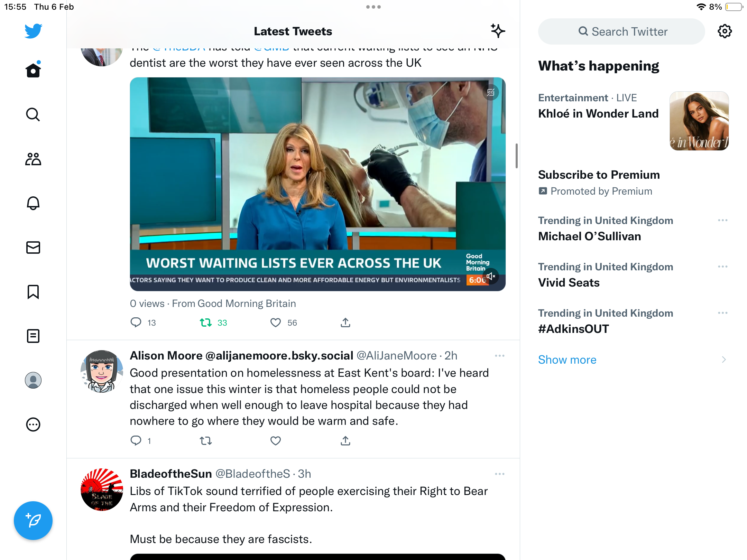
Task: Open the Communities people icon
Action: click(x=33, y=159)
